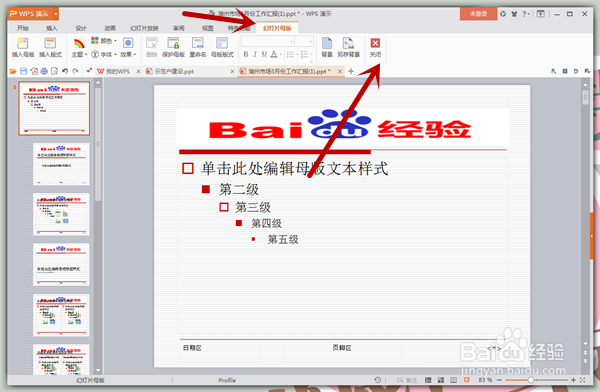600x392 pixels.
Task: Click the 日期区 (Date area) footer placeholder
Action: pos(192,348)
